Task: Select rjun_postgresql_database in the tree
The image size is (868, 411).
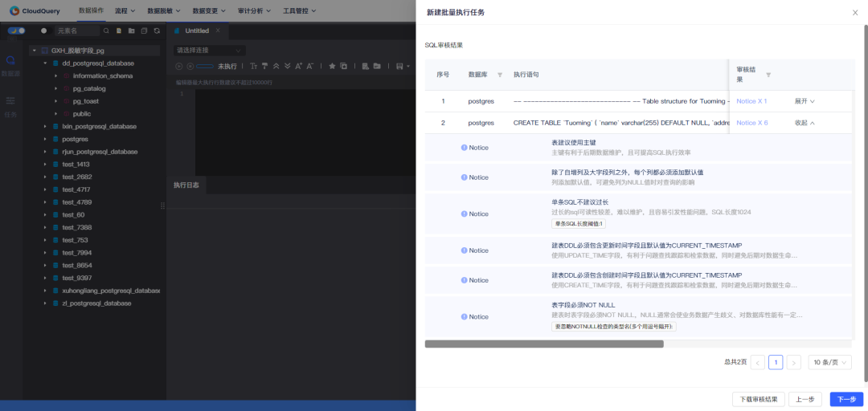Action: (x=100, y=152)
